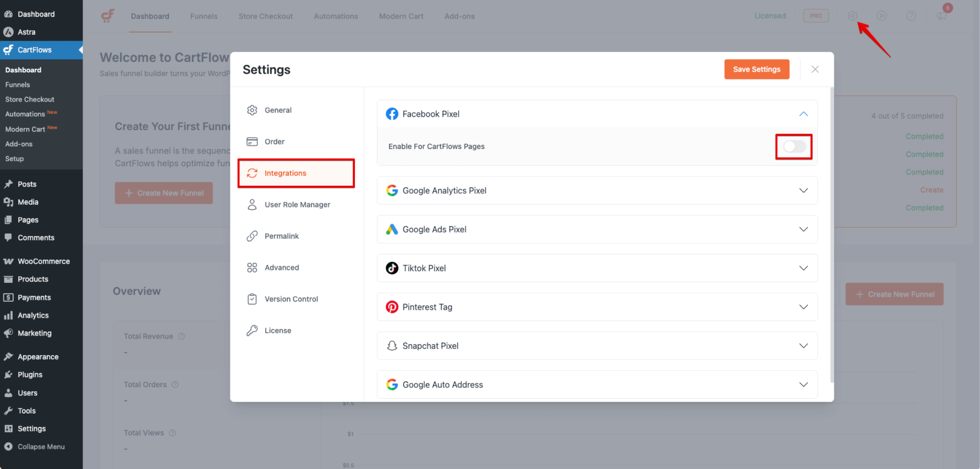The image size is (980, 469).
Task: Select the WooCommerce icon in the admin sidebar
Action: coord(8,261)
